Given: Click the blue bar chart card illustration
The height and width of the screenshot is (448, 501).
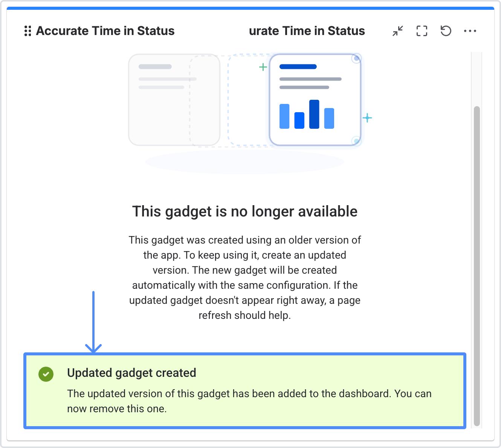Looking at the screenshot, I should point(315,100).
